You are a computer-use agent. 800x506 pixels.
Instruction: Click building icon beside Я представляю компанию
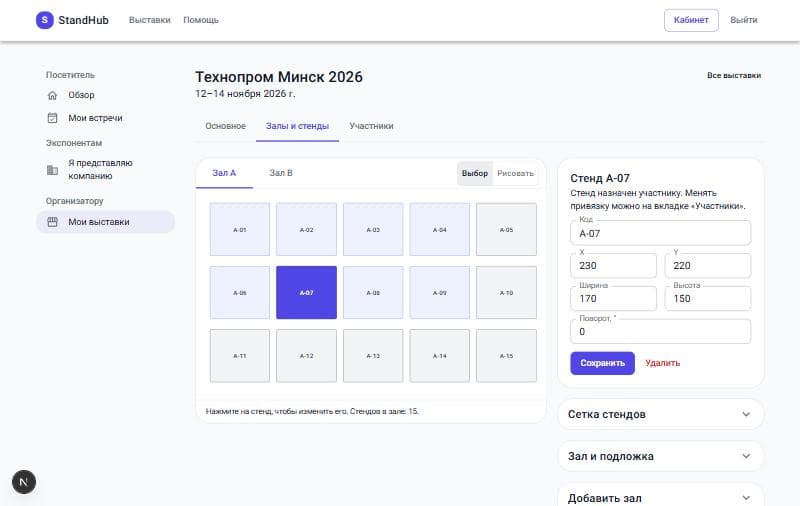(x=52, y=170)
